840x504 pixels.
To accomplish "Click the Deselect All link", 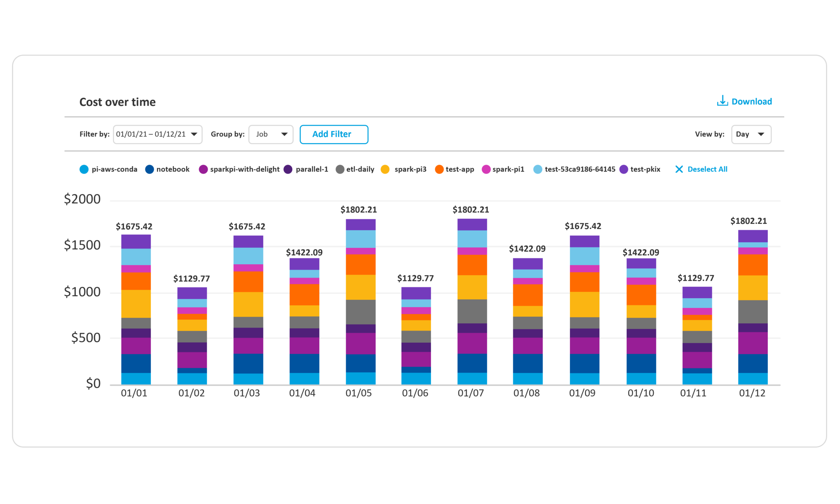I will (707, 169).
